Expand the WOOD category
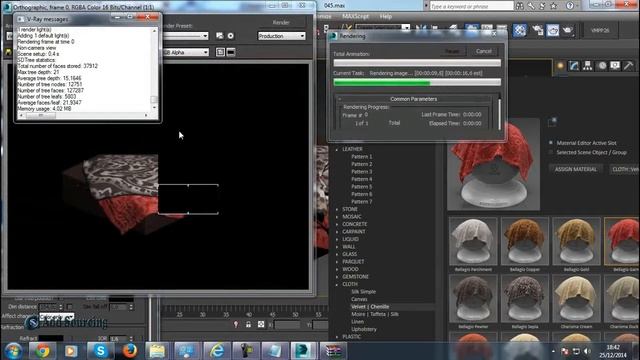This screenshot has height=360, width=640. [x=337, y=269]
